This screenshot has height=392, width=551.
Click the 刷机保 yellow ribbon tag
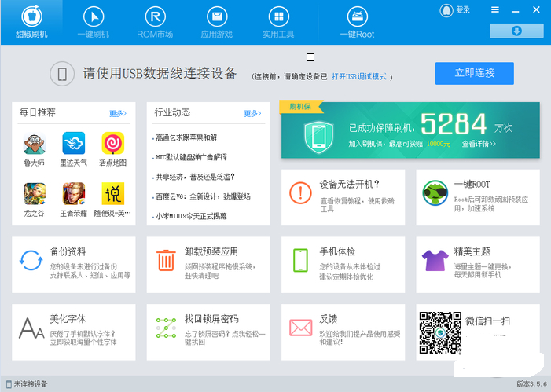pyautogui.click(x=301, y=107)
